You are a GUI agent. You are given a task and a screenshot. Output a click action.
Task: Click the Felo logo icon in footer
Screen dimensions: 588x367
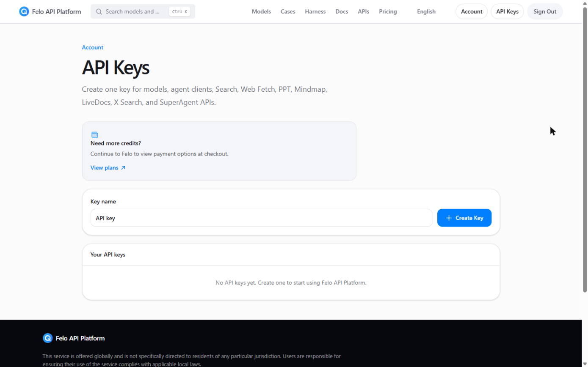coord(47,338)
